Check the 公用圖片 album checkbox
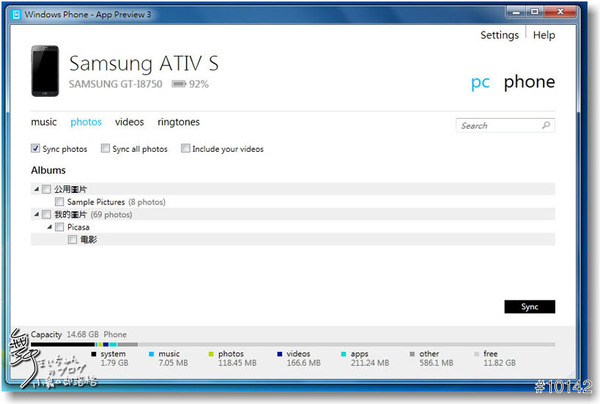 click(x=46, y=189)
